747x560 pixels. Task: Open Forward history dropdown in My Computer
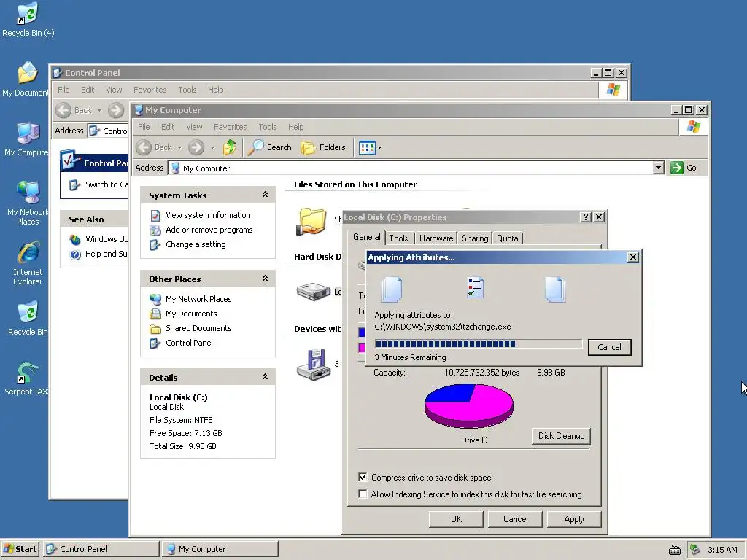(212, 147)
